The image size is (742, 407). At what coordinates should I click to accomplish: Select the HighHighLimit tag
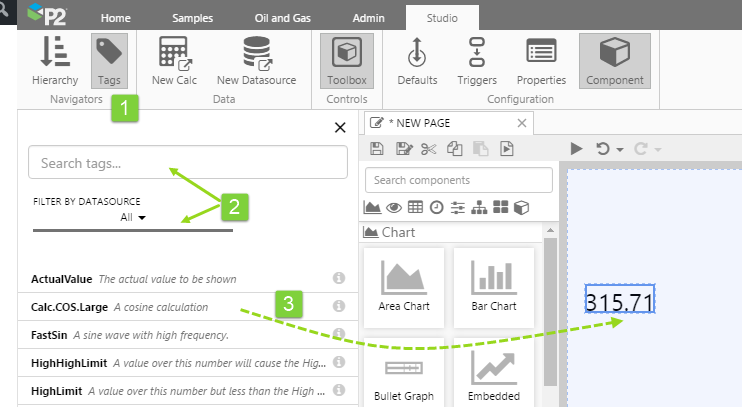tap(187, 363)
